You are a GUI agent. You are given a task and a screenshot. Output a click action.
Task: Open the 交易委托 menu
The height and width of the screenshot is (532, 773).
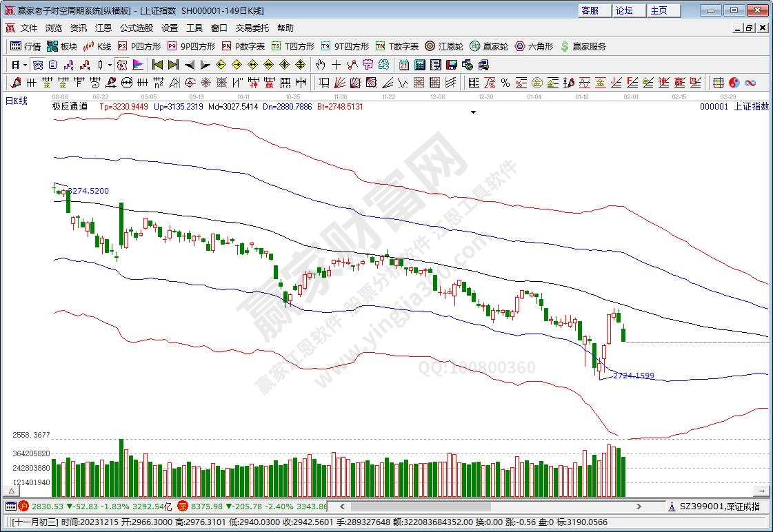[x=252, y=28]
